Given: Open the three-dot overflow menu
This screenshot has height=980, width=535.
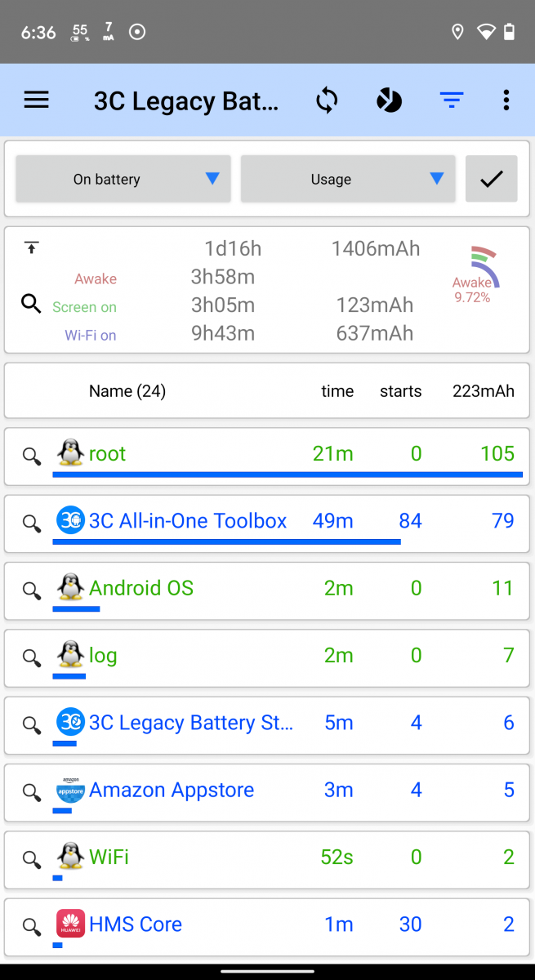Looking at the screenshot, I should click(506, 100).
